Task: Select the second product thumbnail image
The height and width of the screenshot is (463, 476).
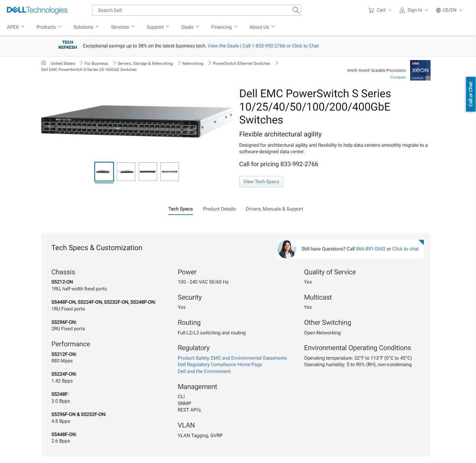Action: (126, 172)
